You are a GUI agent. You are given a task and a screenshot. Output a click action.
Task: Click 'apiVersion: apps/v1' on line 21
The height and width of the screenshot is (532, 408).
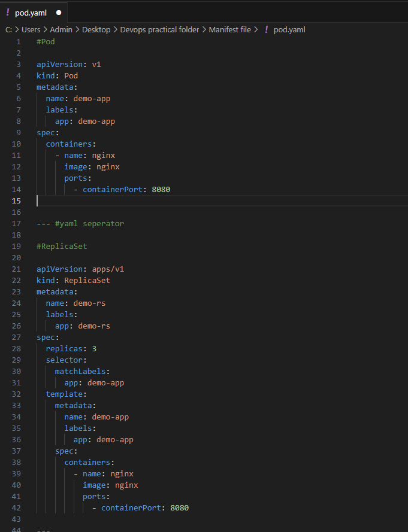coord(80,269)
